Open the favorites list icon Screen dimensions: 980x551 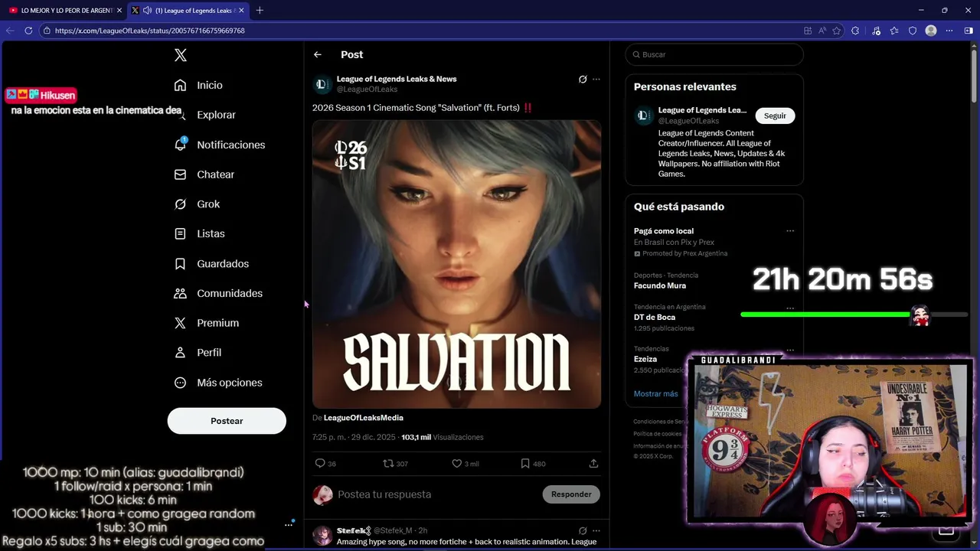(894, 31)
